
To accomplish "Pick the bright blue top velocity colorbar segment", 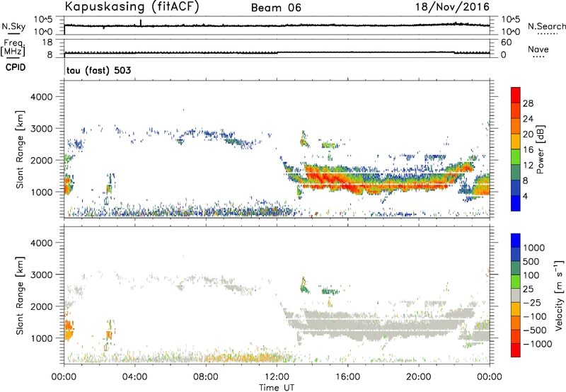I will pyautogui.click(x=516, y=241).
